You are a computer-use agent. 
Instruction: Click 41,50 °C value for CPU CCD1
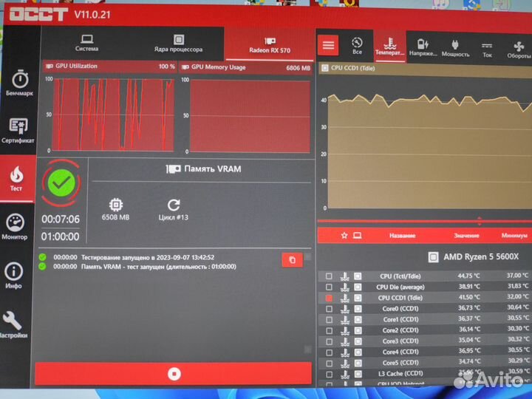(469, 297)
